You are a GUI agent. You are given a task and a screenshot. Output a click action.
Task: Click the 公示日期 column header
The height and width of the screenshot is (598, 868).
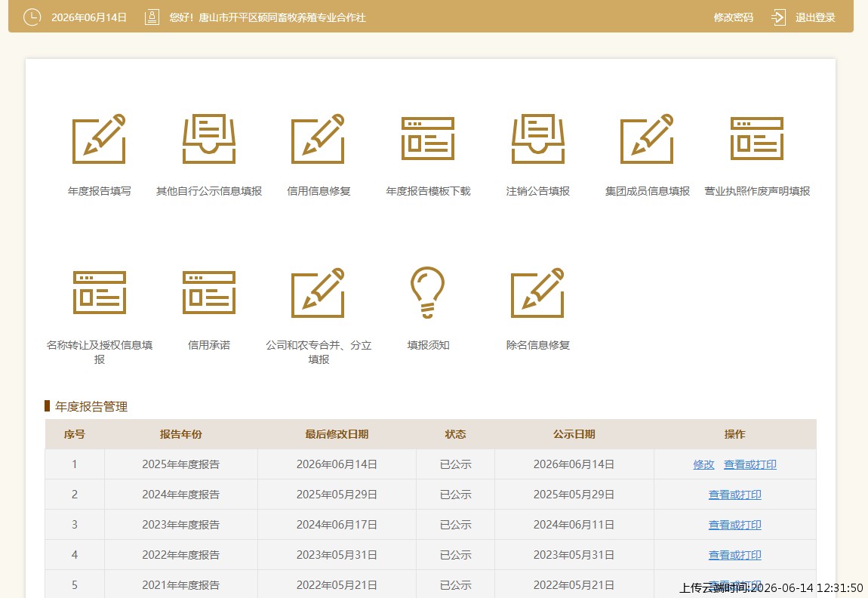[574, 434]
